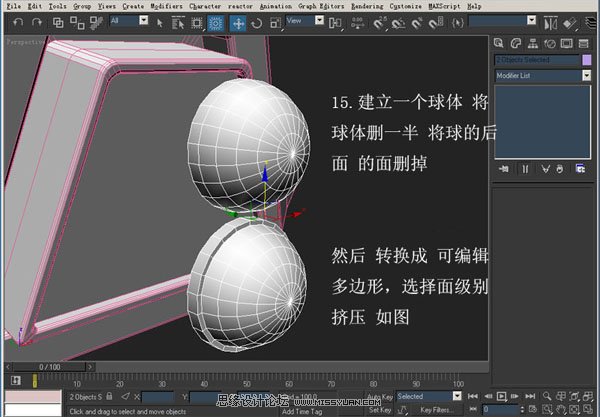The image size is (600, 417).
Task: Click frame 50 on the track bar
Action: 247,383
